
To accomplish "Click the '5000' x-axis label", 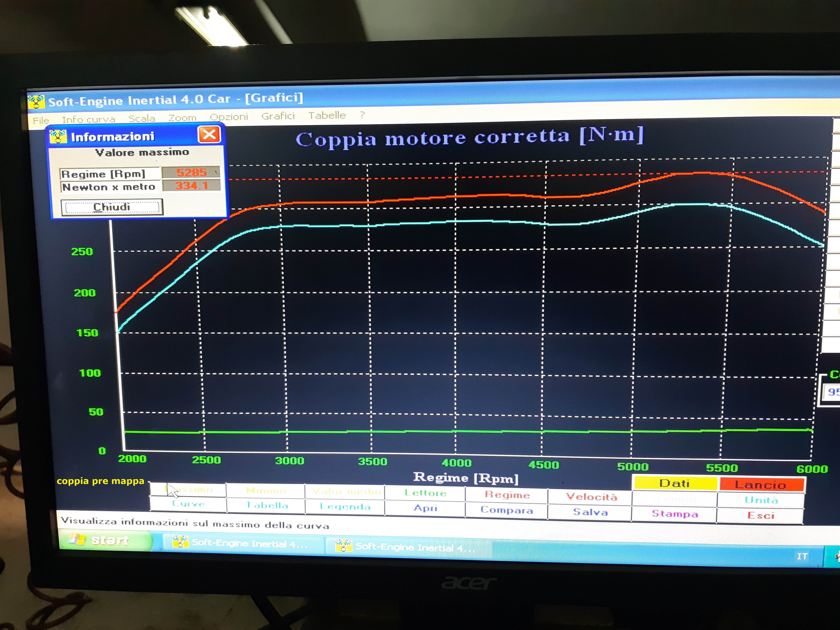I will pos(633,467).
